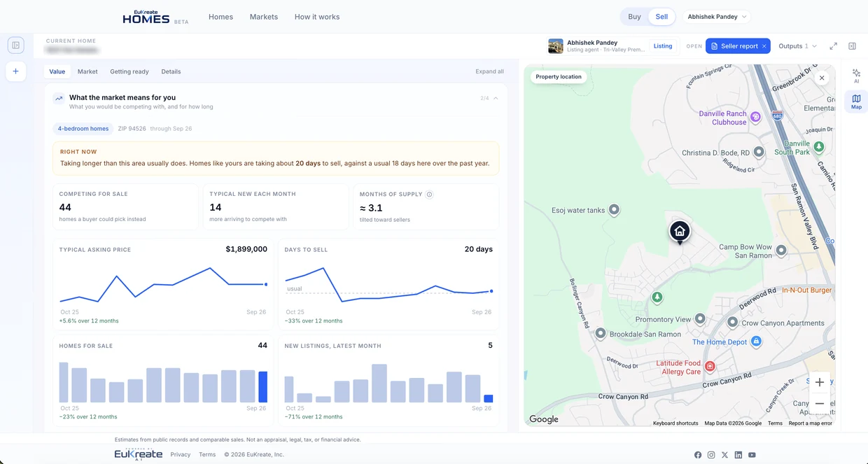Select The Home Depot map pin

(755, 342)
